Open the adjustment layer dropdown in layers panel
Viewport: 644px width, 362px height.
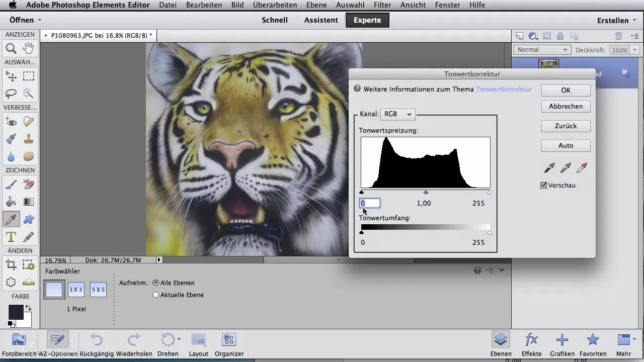tap(533, 36)
